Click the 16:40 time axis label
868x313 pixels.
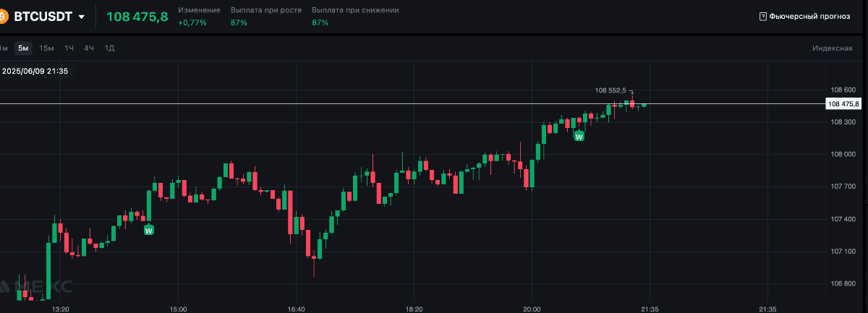coord(296,309)
